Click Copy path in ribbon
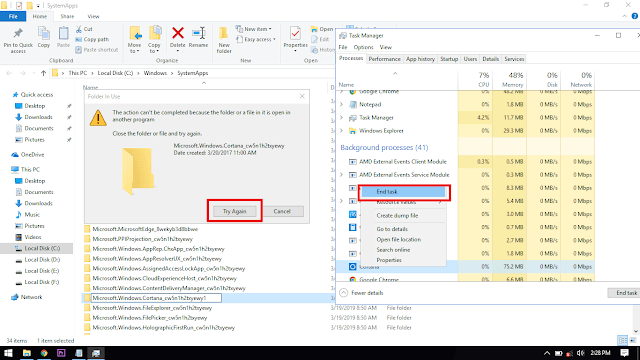This screenshot has height=360, width=640. point(92,40)
